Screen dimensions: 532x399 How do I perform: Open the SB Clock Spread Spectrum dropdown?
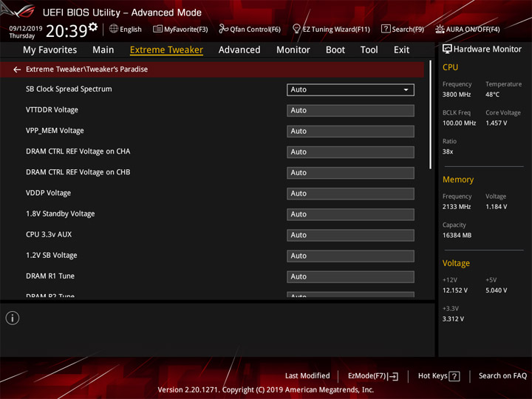pos(350,89)
